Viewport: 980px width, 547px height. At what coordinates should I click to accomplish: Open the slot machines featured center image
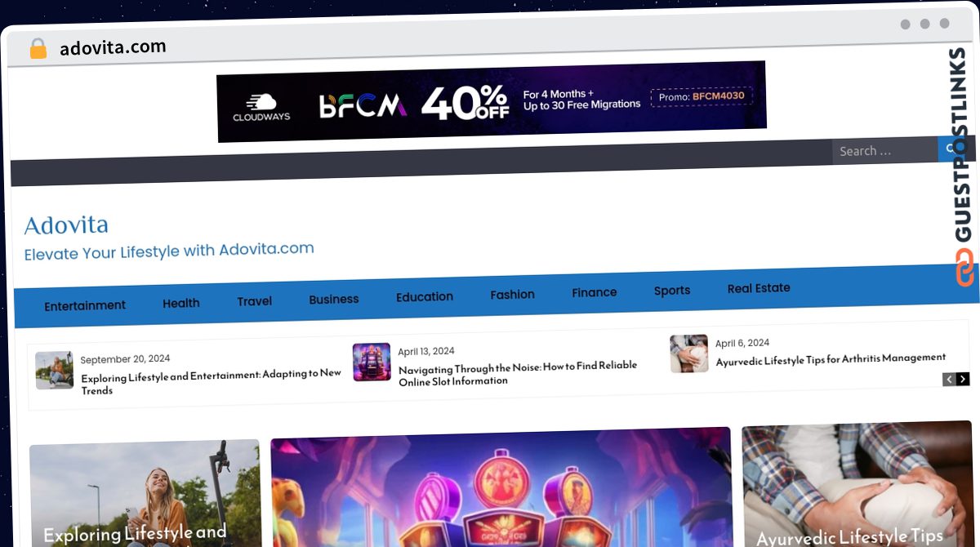(501, 487)
